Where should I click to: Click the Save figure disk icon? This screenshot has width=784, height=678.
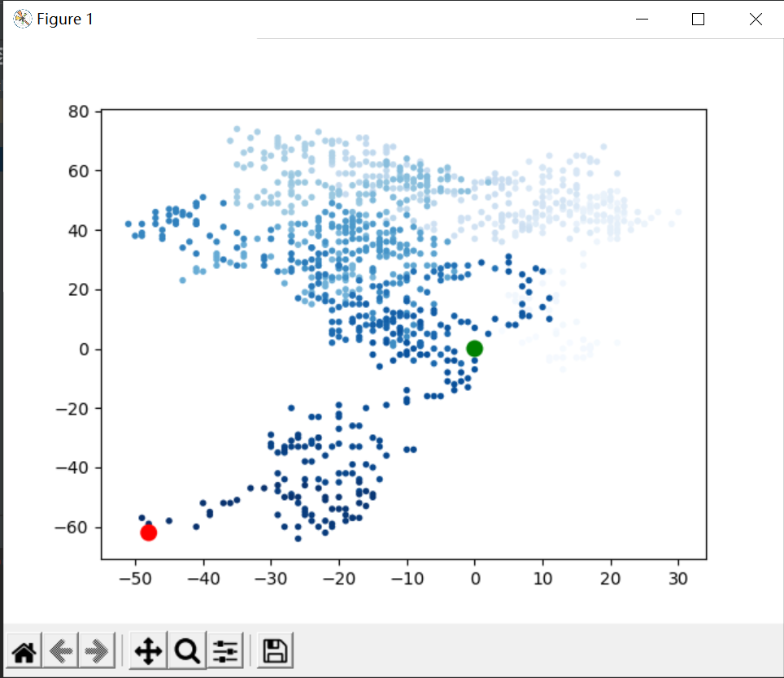click(x=274, y=650)
